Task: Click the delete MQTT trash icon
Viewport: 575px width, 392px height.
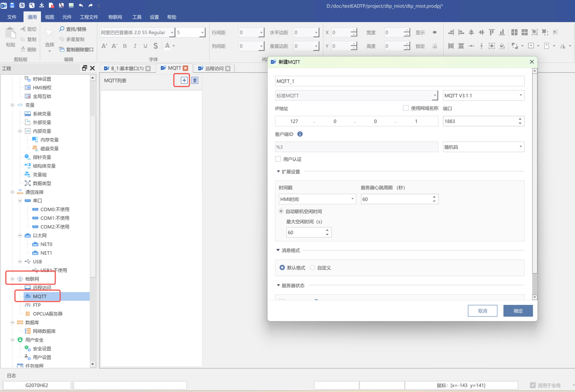Action: [195, 80]
